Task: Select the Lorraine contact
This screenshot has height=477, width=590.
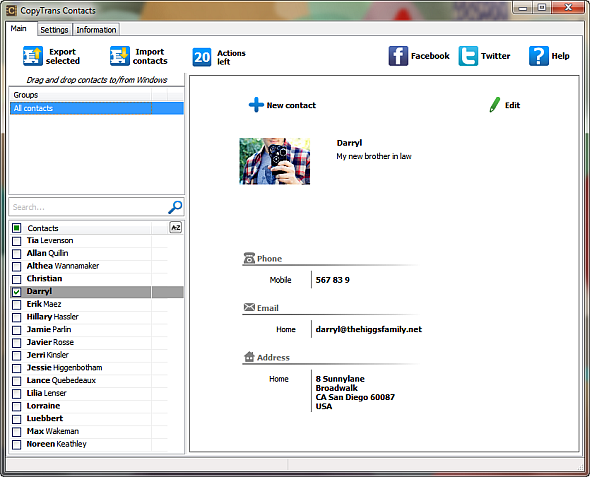Action: [43, 406]
